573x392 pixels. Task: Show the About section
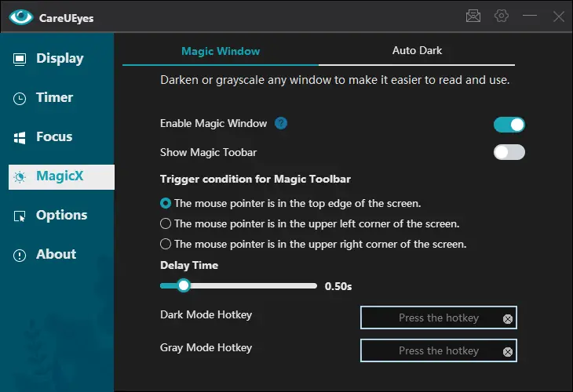(61, 254)
